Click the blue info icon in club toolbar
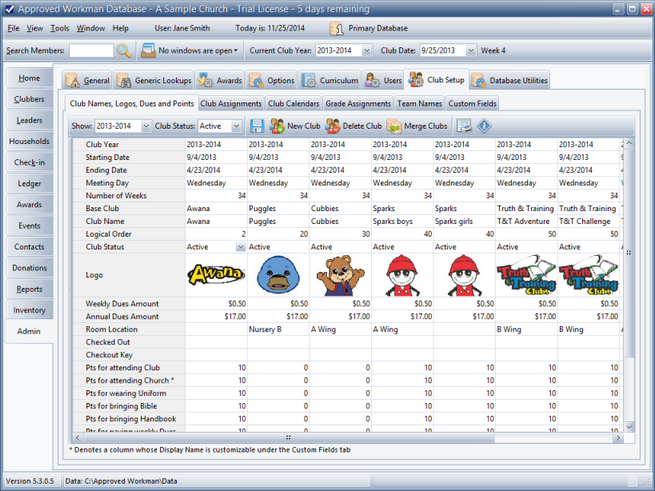 coord(485,126)
